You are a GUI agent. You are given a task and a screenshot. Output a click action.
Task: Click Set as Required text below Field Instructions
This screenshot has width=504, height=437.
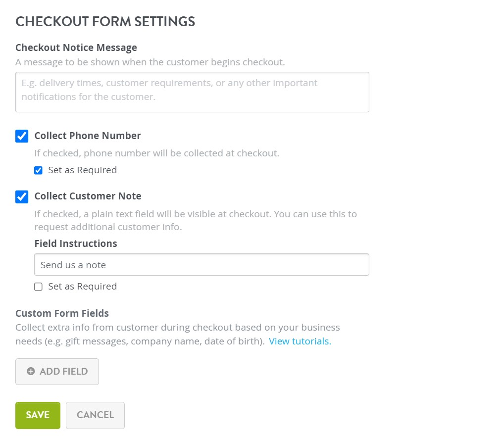82,287
